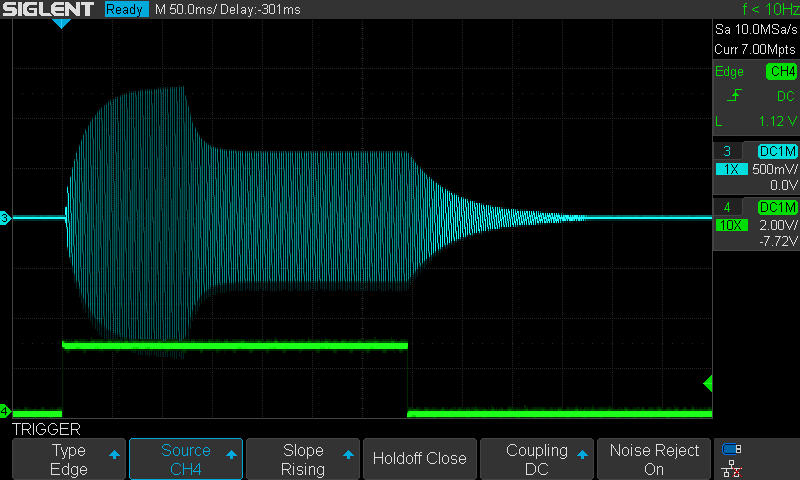This screenshot has width=800, height=480.
Task: Click the rising edge trigger symbol
Action: [736, 96]
